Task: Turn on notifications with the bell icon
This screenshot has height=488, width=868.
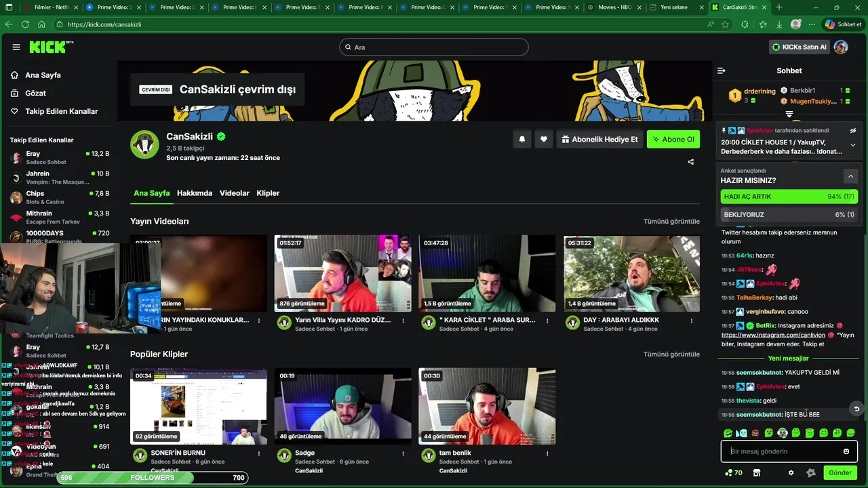Action: point(522,139)
